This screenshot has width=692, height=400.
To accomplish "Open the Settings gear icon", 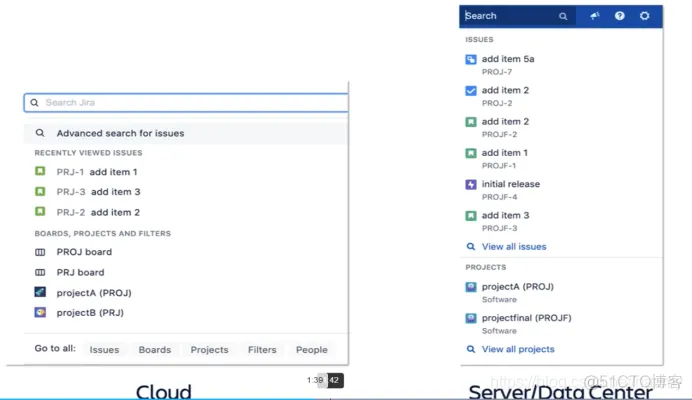I will pos(644,16).
